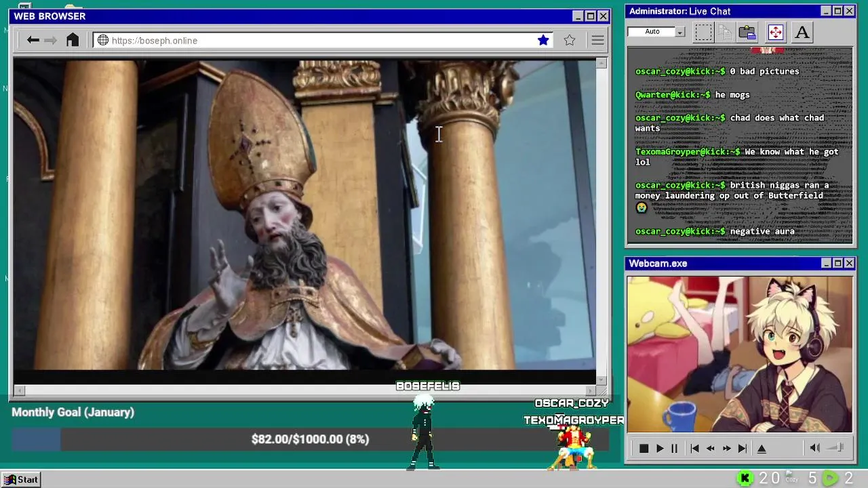Click the browser horizontal scrollbar right arrow

click(591, 390)
